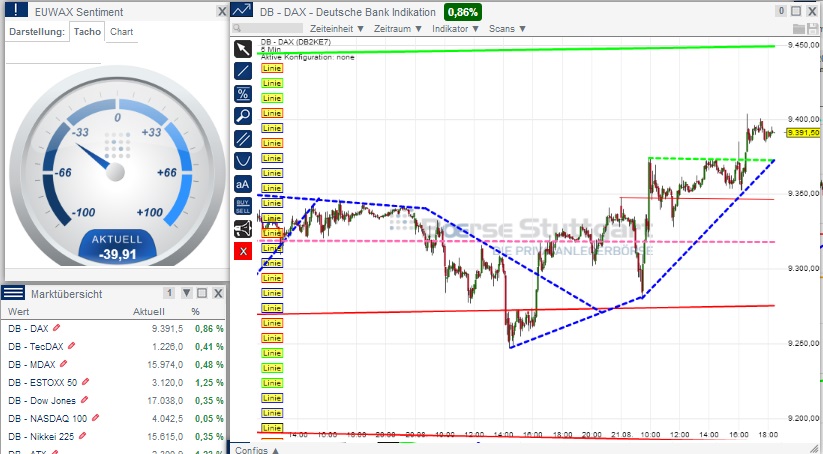This screenshot has height=454, width=823.
Task: Select the curve arc drawing tool
Action: point(243,161)
